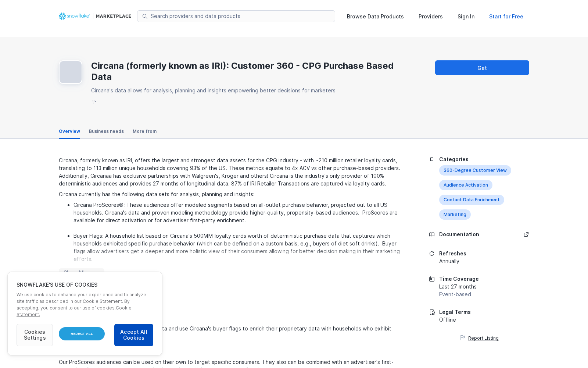Viewport: 588px width, 368px height.
Task: Click the blue Get button
Action: (482, 68)
